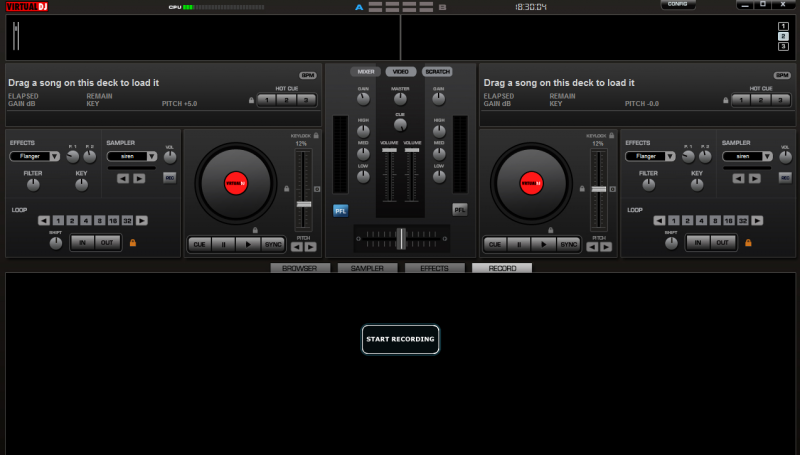Click the keylock padlock on right deck
This screenshot has width=800, height=455.
click(612, 135)
